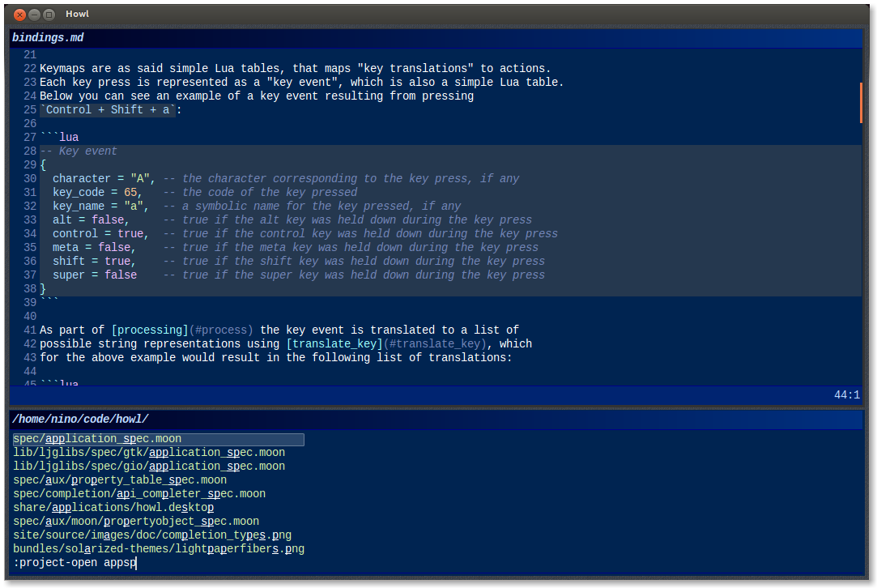Screen dimensions: 877x588
Task: Click the [processing] markdown link text
Action: (x=150, y=330)
